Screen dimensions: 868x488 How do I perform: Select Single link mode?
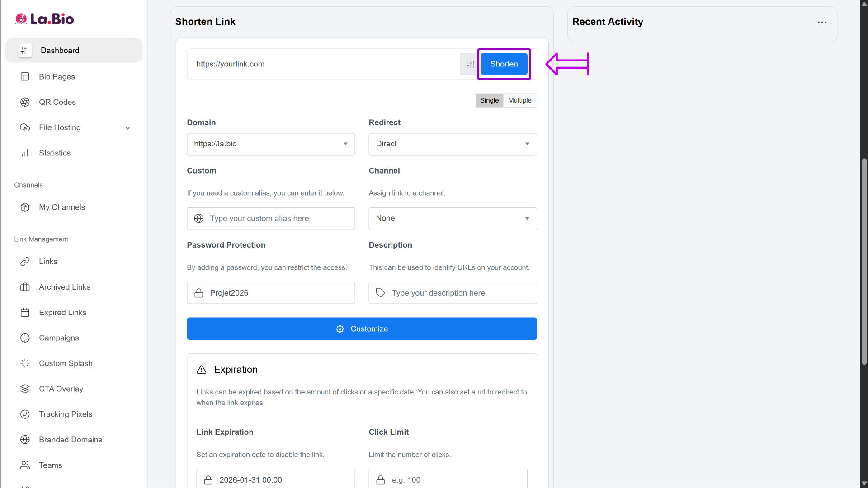[489, 100]
